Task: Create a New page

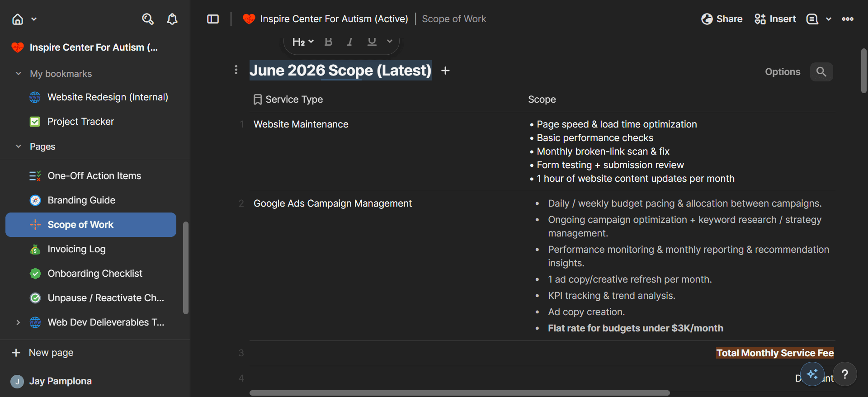Action: pos(42,353)
